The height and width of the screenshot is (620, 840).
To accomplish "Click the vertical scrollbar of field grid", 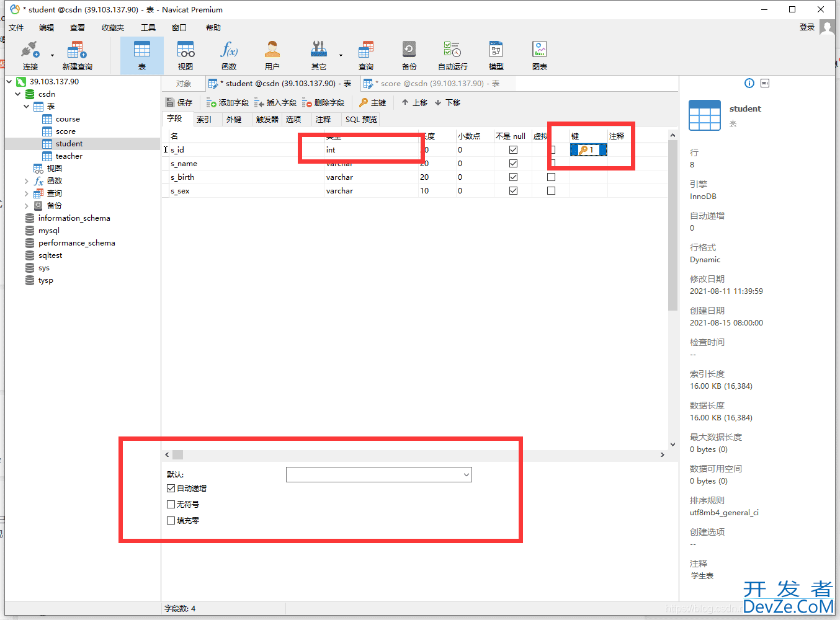I will [x=672, y=225].
